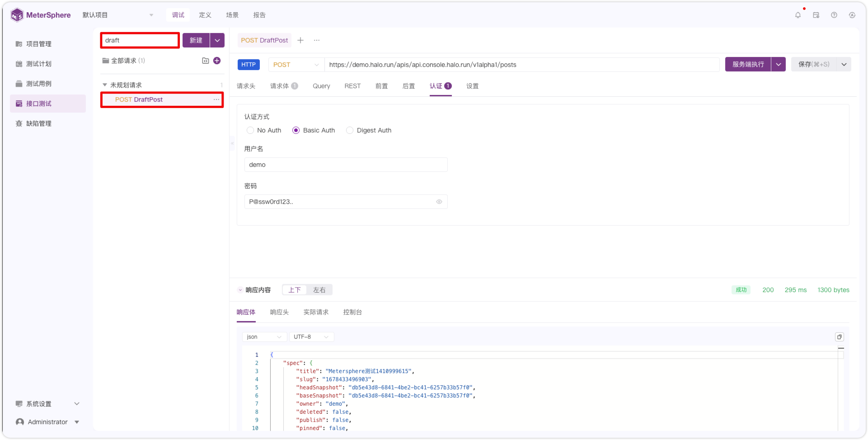Select the No Auth radio option

tap(250, 130)
